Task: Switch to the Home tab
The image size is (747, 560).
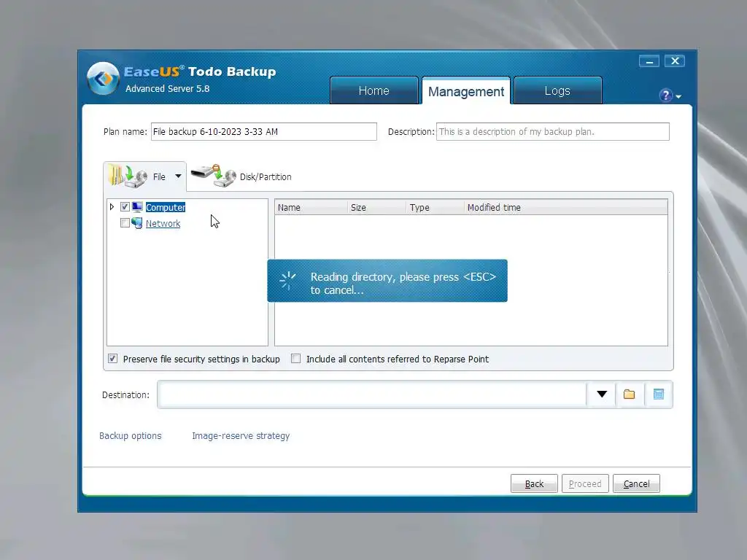Action: 374,90
